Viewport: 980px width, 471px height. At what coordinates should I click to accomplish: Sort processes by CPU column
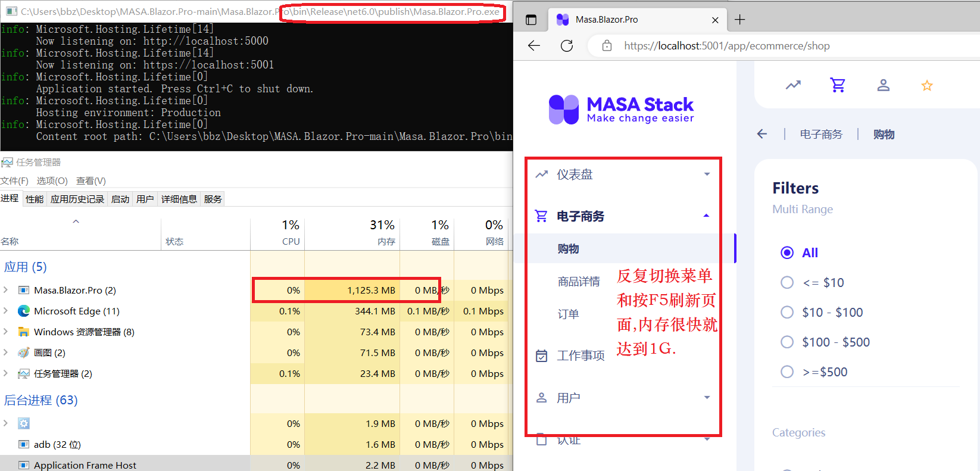pos(277,234)
